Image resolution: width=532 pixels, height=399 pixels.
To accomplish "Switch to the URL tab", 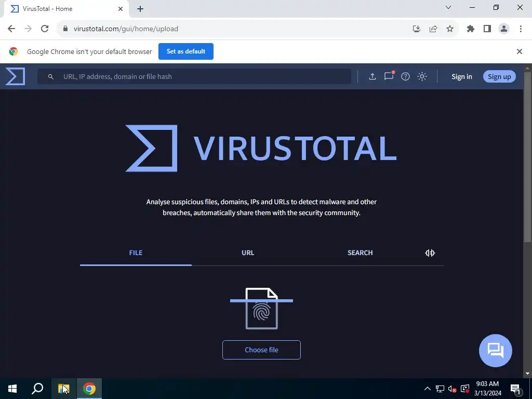I will coord(248,253).
